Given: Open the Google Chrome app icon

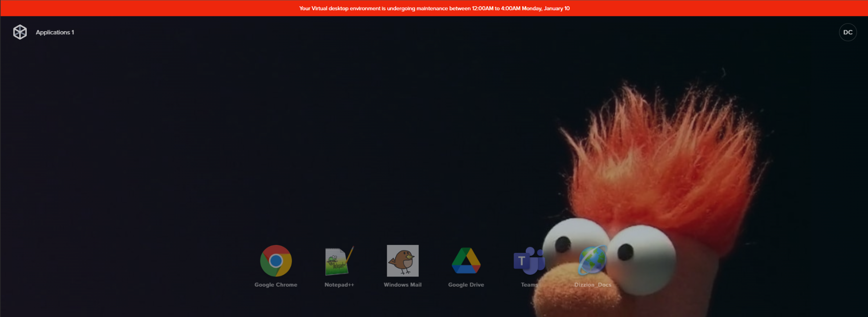Looking at the screenshot, I should point(276,261).
